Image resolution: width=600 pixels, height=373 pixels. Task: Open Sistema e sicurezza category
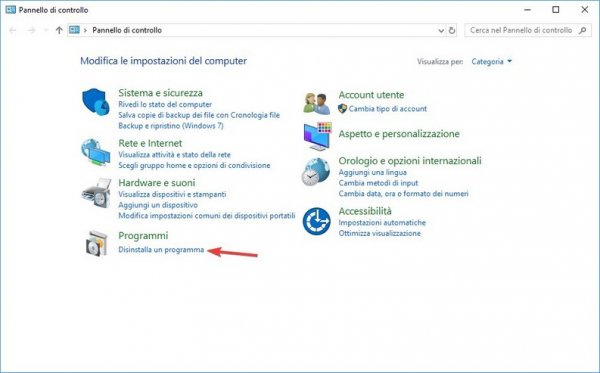pyautogui.click(x=160, y=93)
